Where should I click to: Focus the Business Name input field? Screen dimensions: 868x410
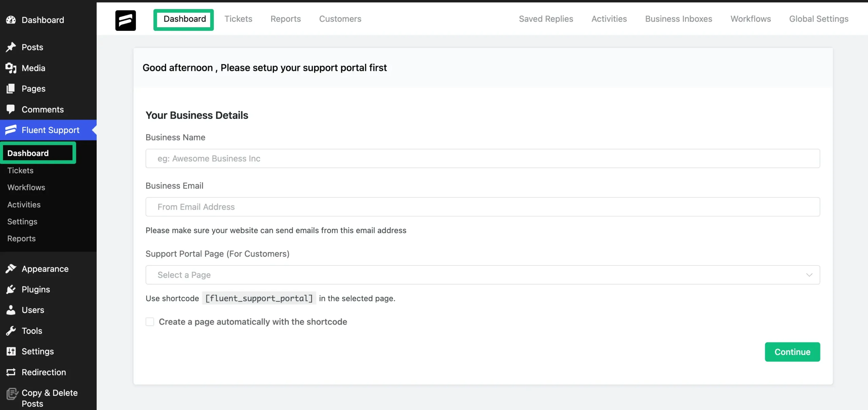(x=482, y=159)
